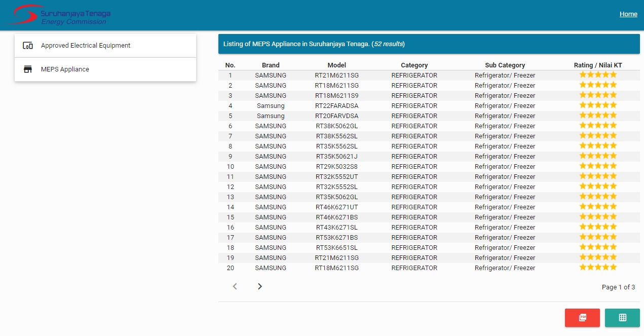Click the star rating for model RT22FARADSA

[x=598, y=105]
